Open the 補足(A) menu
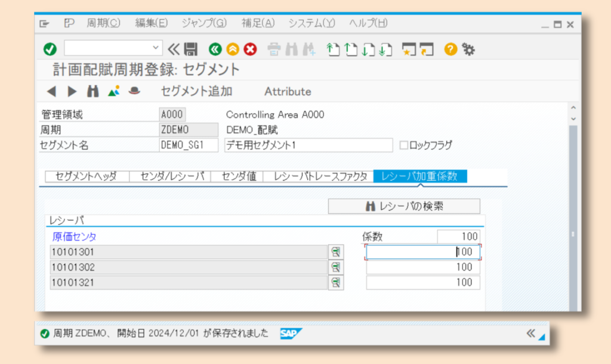 258,23
